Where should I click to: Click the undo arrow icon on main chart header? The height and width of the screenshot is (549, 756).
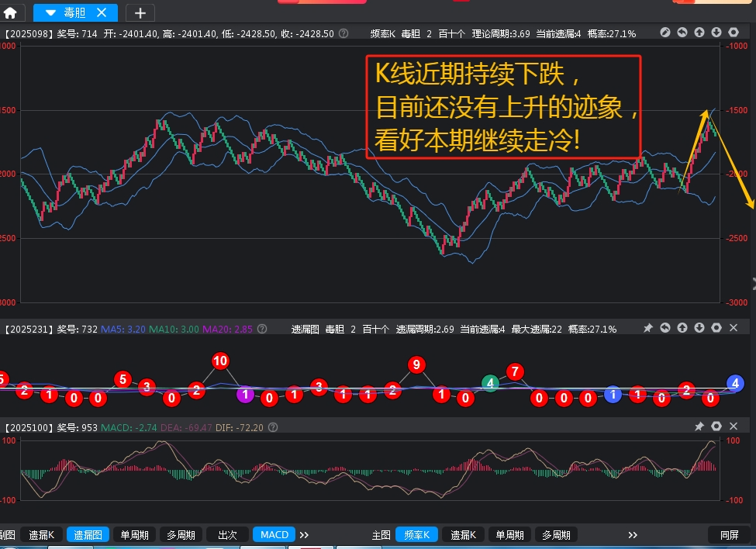(x=682, y=33)
